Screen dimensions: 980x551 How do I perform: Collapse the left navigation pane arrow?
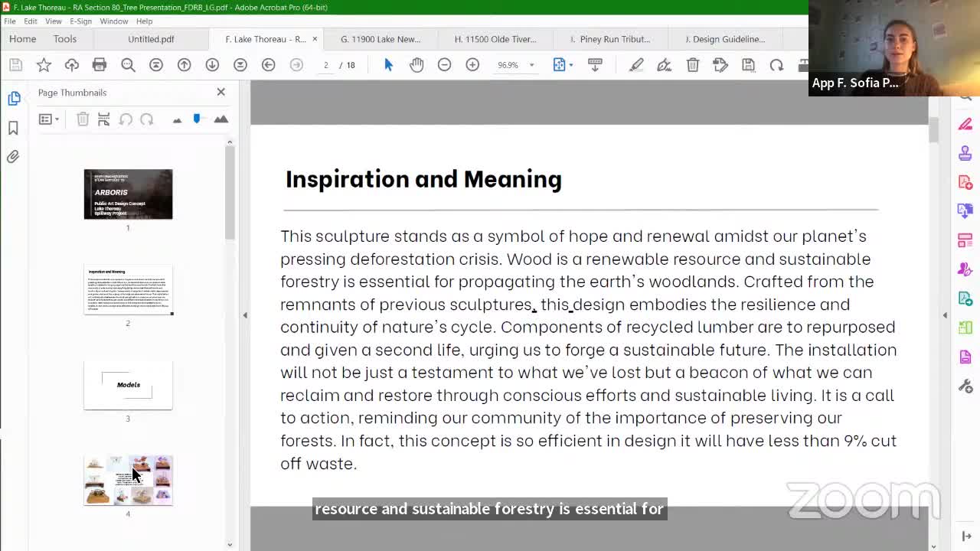point(245,315)
